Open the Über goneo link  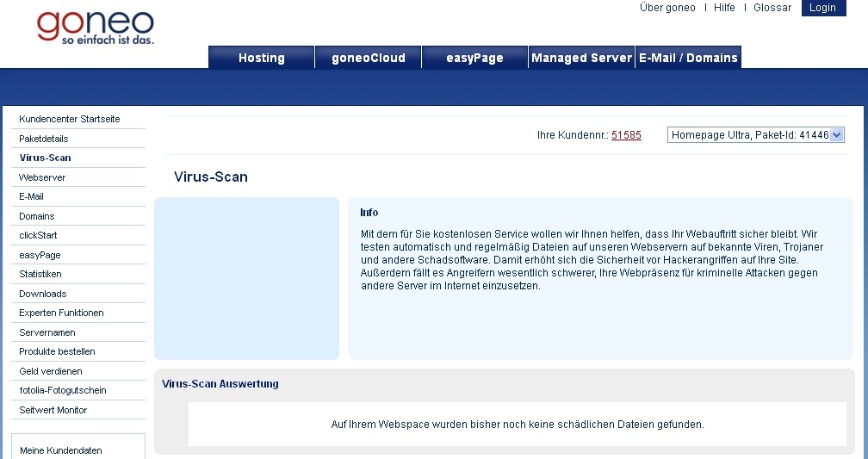pyautogui.click(x=667, y=8)
